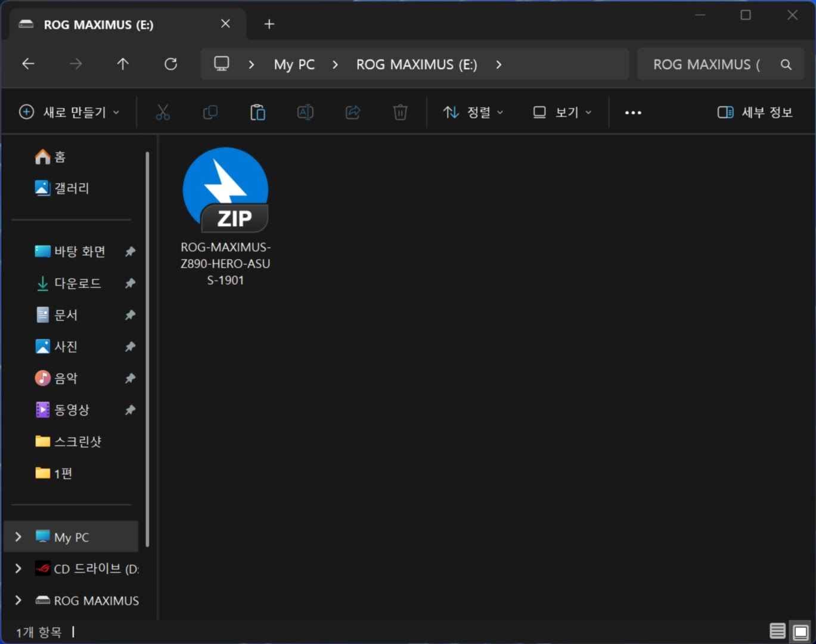Open 다운로드 in the sidebar
The width and height of the screenshot is (816, 644).
68,283
